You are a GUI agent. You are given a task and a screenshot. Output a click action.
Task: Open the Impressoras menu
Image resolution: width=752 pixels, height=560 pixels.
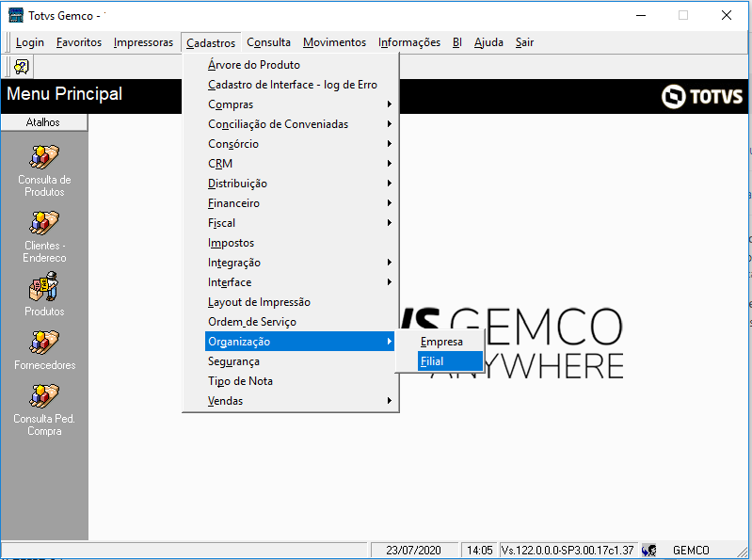(x=143, y=42)
